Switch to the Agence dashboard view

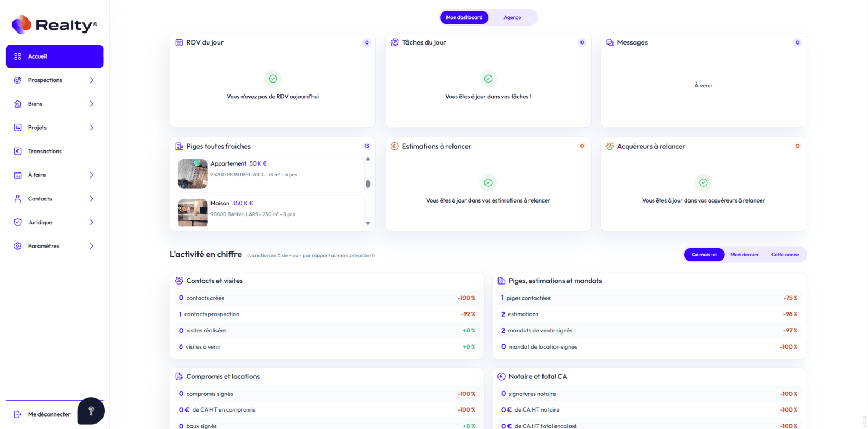(x=512, y=17)
